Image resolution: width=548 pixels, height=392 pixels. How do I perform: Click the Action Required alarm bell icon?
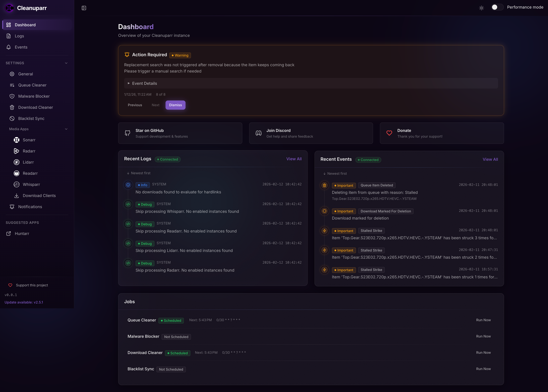pyautogui.click(x=127, y=55)
